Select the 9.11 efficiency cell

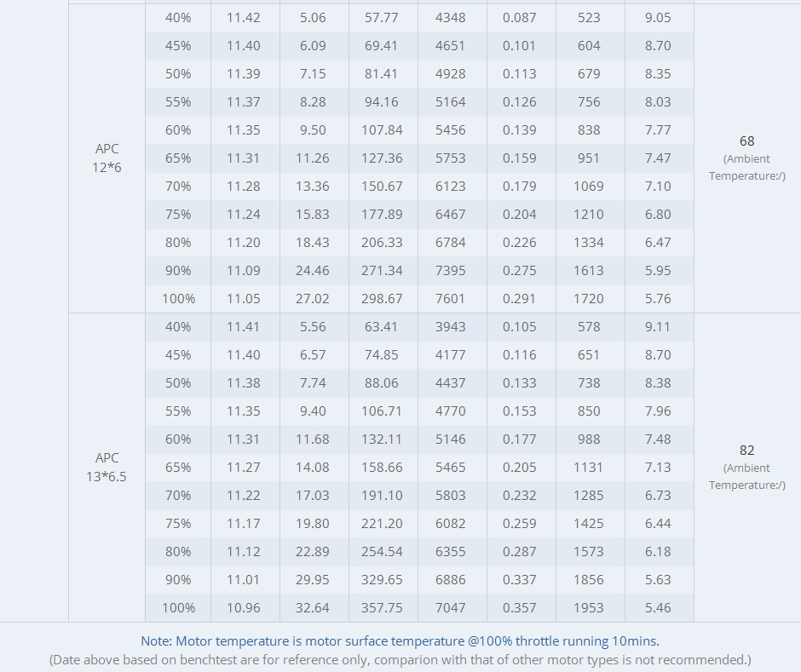click(x=658, y=327)
